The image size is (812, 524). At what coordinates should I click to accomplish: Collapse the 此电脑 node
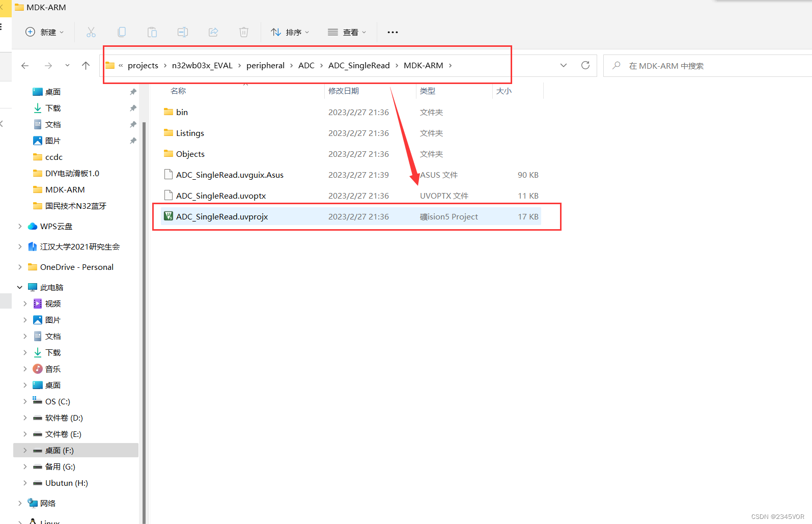(x=20, y=287)
